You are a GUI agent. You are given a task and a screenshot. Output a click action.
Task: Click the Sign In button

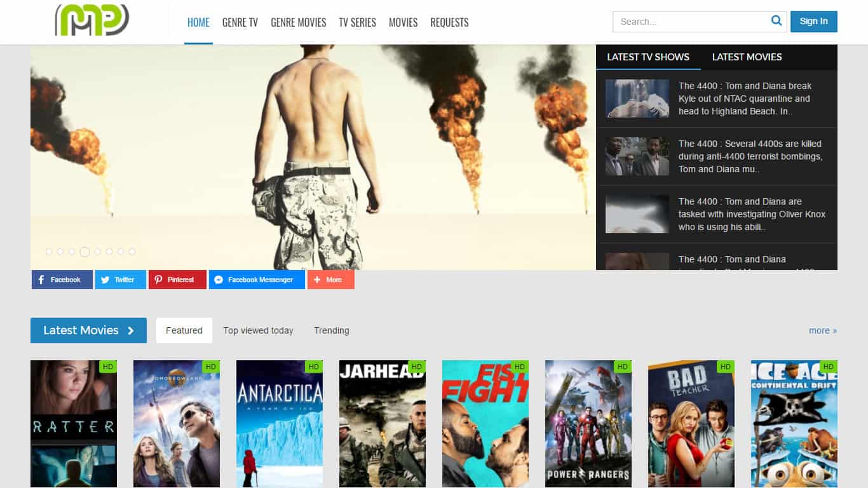click(813, 22)
